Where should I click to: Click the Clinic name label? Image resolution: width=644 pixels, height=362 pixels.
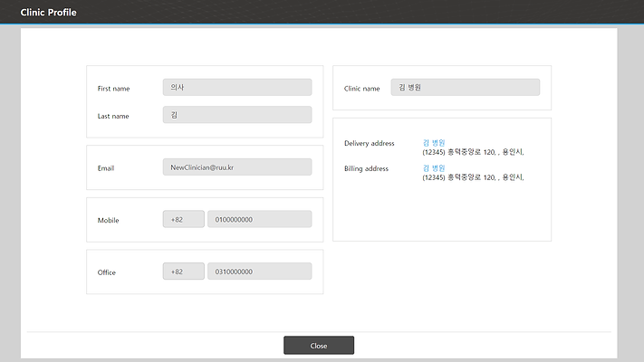point(361,89)
